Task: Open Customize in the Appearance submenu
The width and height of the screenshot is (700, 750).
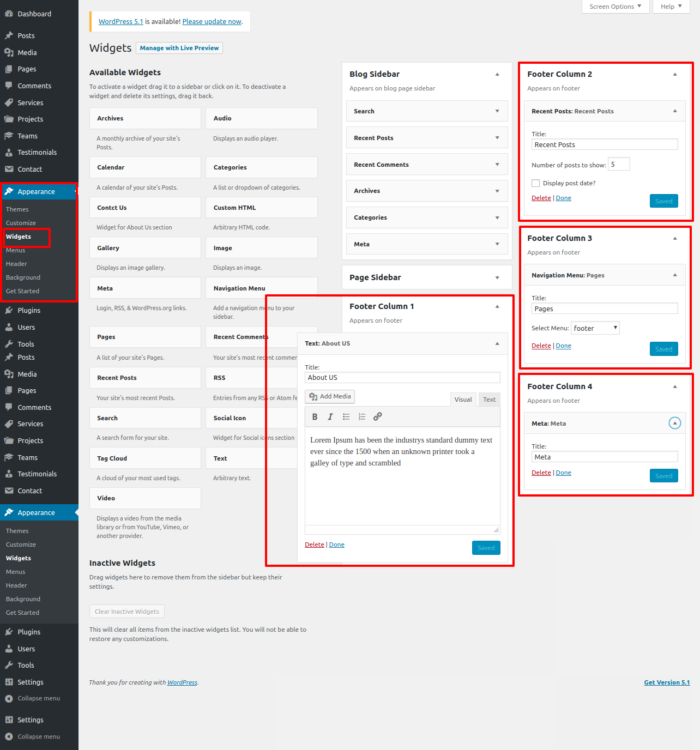Action: [21, 223]
